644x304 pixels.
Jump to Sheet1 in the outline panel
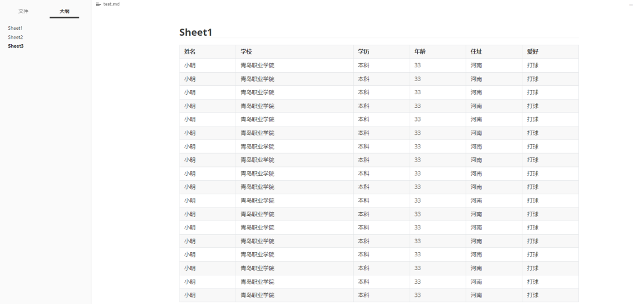[x=15, y=28]
